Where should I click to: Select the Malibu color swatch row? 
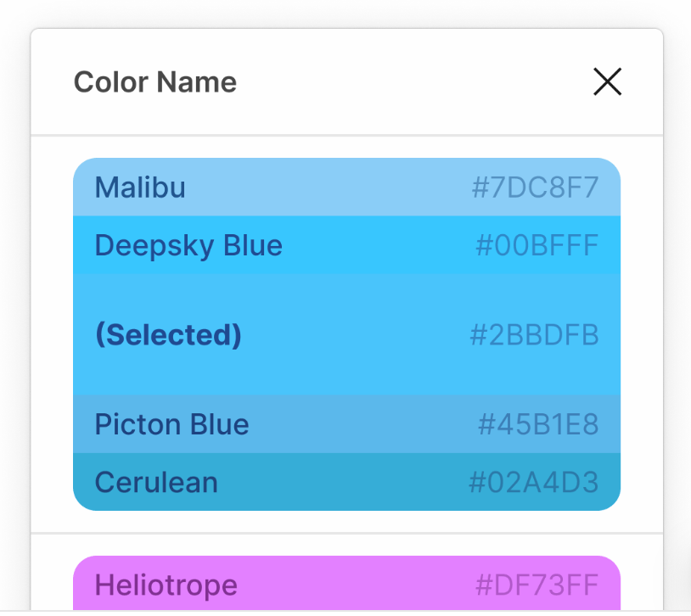346,187
